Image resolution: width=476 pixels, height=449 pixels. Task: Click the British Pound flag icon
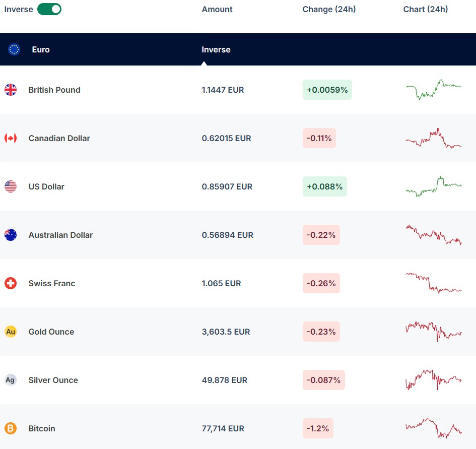click(11, 90)
